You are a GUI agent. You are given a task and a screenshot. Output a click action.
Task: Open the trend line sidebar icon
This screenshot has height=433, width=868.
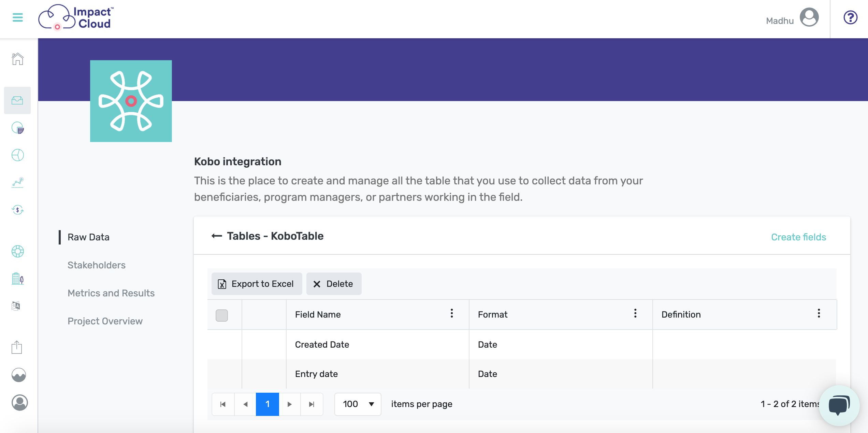point(17,183)
